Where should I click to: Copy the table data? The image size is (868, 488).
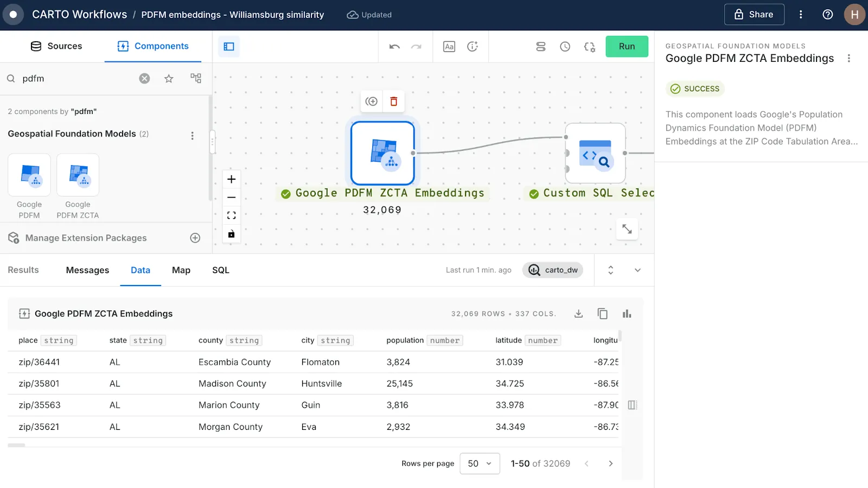(603, 314)
